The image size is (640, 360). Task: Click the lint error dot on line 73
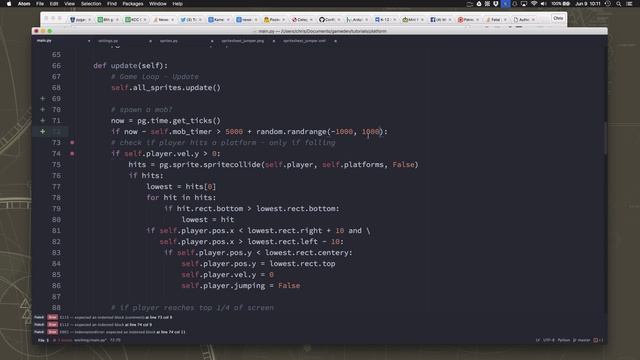tap(72, 142)
